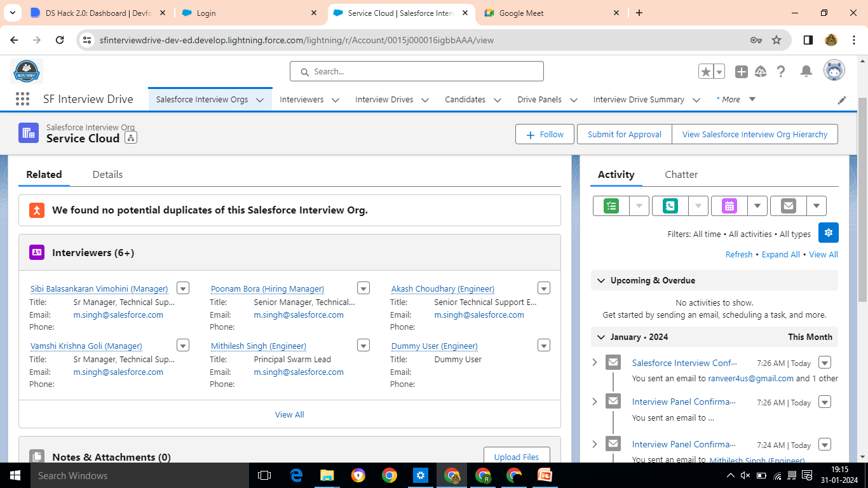Expand the Interviewers tab dropdown chevron

point(336,100)
